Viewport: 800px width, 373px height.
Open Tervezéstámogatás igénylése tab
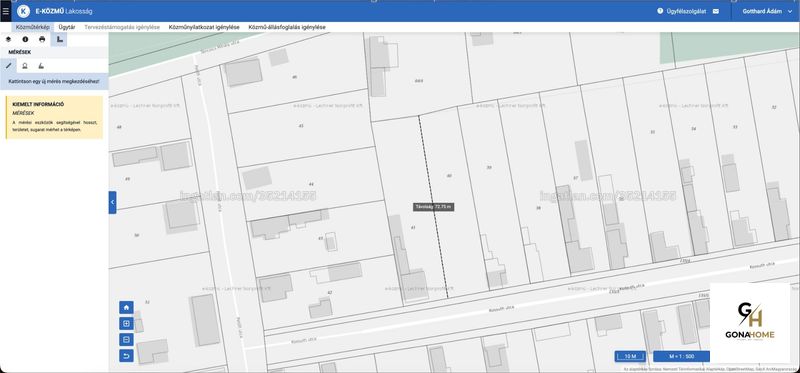122,27
